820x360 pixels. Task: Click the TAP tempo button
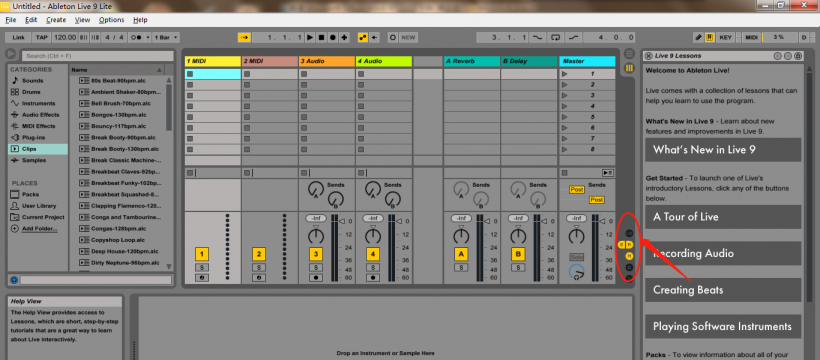[x=41, y=38]
